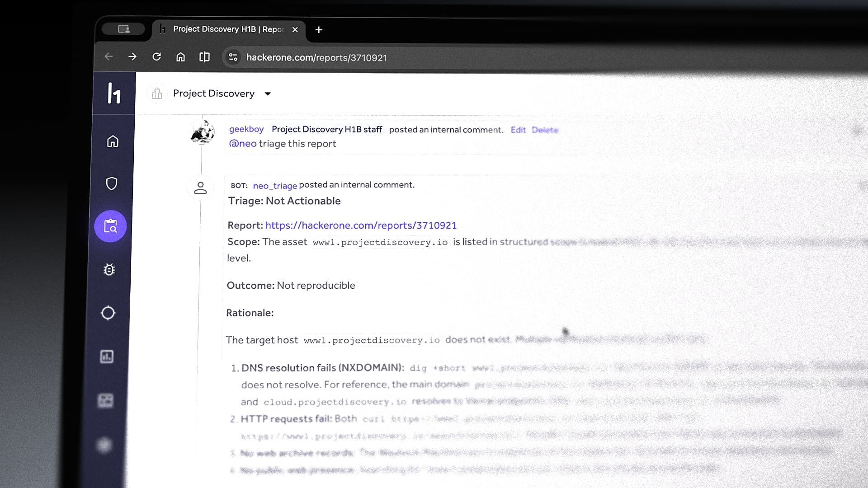The width and height of the screenshot is (868, 488).
Task: Open a new browser tab with plus
Action: tap(319, 29)
